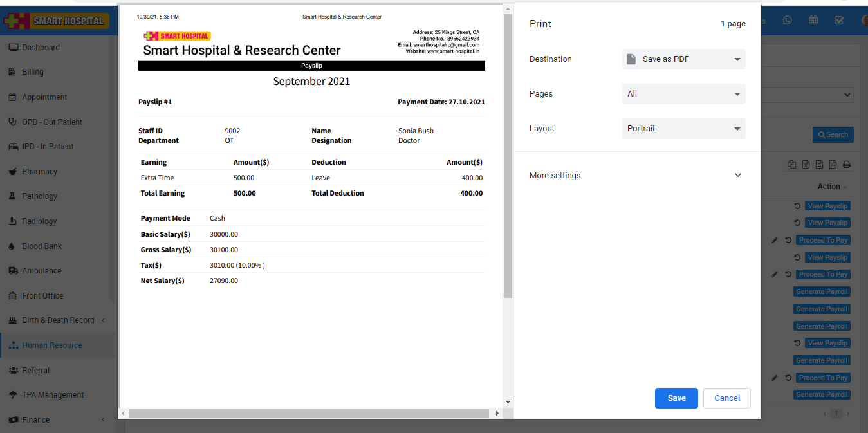This screenshot has height=433, width=868.
Task: Export table using the PDF icon
Action: coord(833,165)
